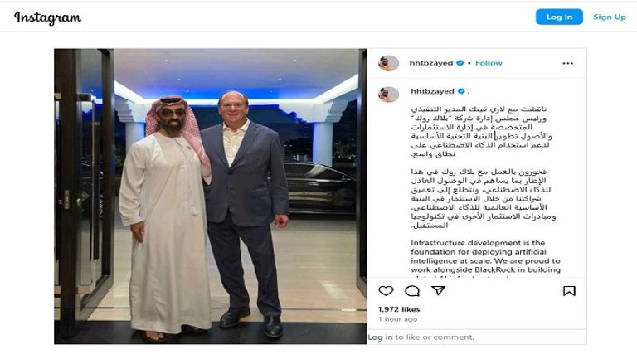The image size is (637, 364).
Task: Open the three-dot more options menu
Action: (x=568, y=63)
